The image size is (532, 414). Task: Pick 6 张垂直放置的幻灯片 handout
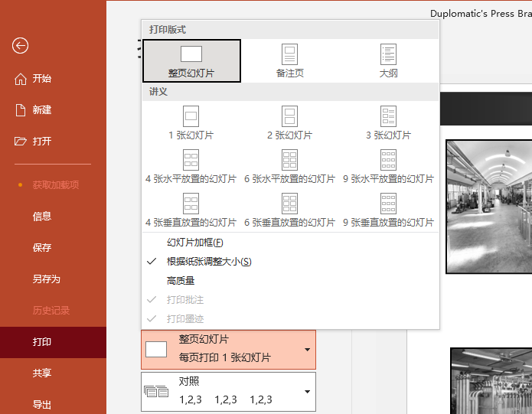[290, 210]
